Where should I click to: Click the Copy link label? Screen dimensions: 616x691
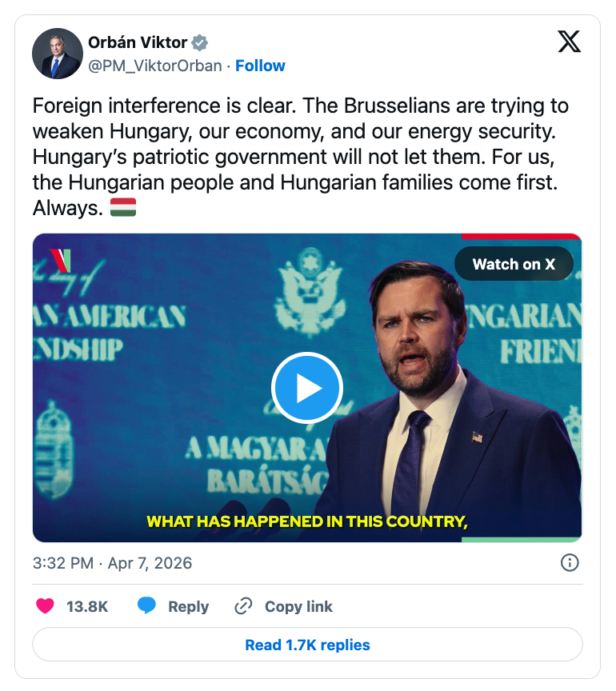click(298, 607)
